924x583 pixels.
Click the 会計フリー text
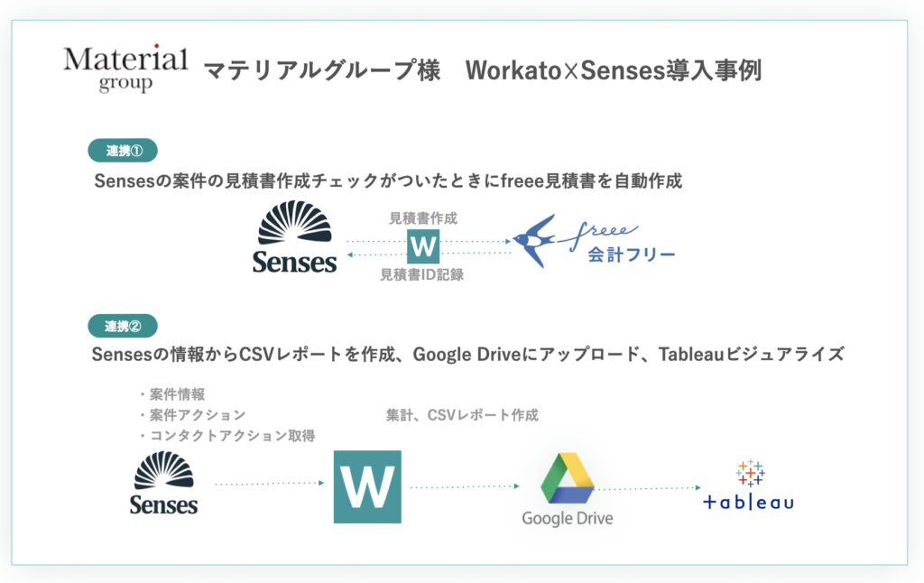pos(632,254)
